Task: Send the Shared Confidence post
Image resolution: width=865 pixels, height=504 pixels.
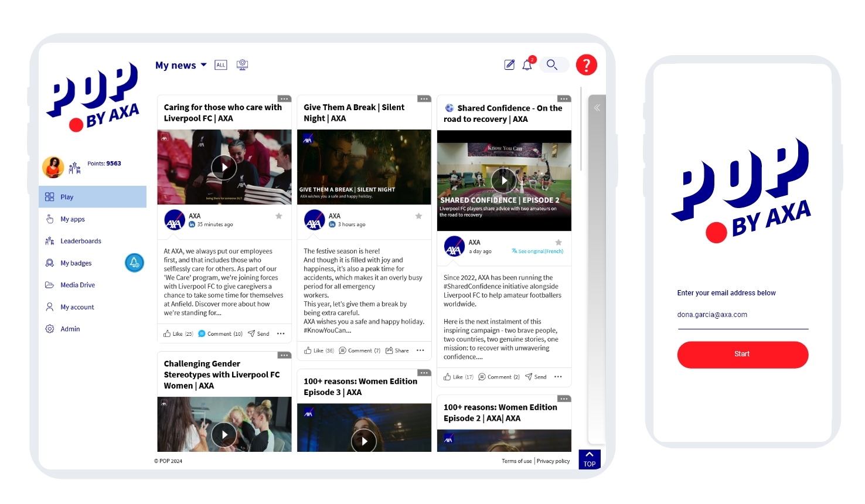Action: (536, 377)
